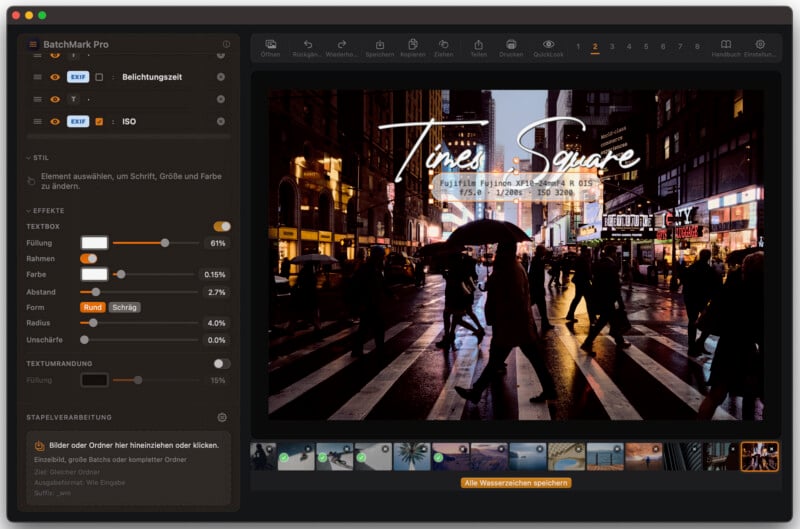Enable the Textumrandung switch
This screenshot has height=529, width=800.
[222, 364]
